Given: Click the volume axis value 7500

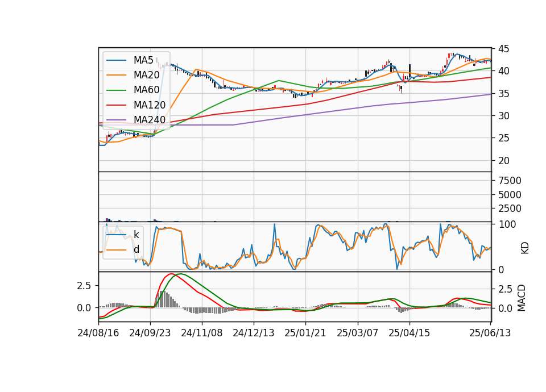Looking at the screenshot, I should pos(510,181).
